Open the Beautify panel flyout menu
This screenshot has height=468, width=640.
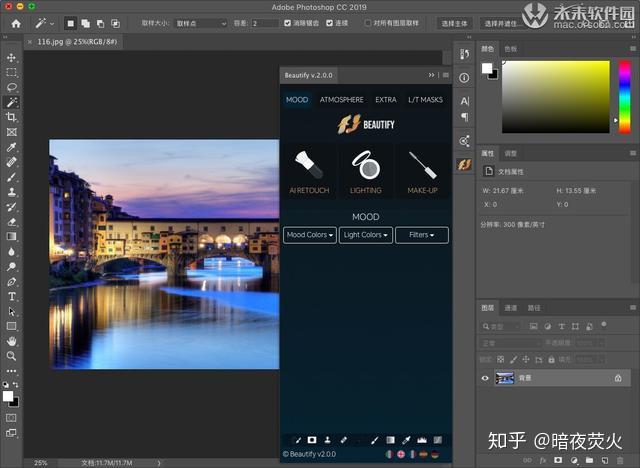(x=446, y=75)
